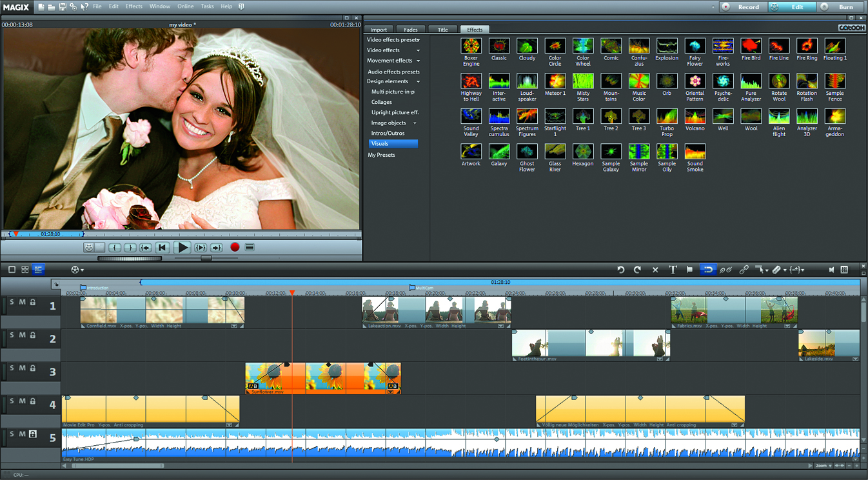Click the preview zoom slider handle
Viewport: 868px width, 480px height.
(206, 258)
